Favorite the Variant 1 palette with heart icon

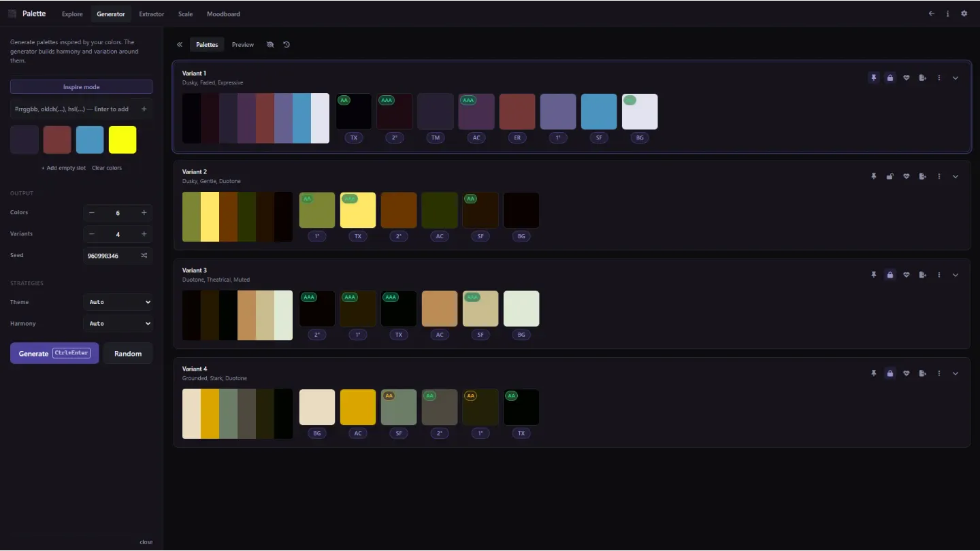click(906, 78)
